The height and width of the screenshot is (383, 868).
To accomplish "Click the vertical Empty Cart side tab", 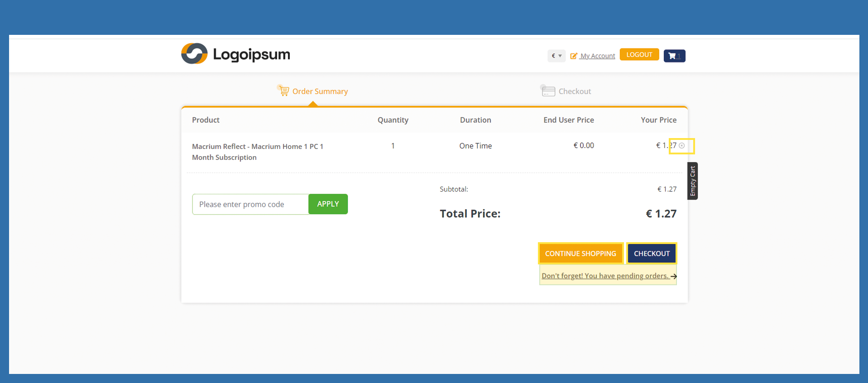I will [692, 181].
